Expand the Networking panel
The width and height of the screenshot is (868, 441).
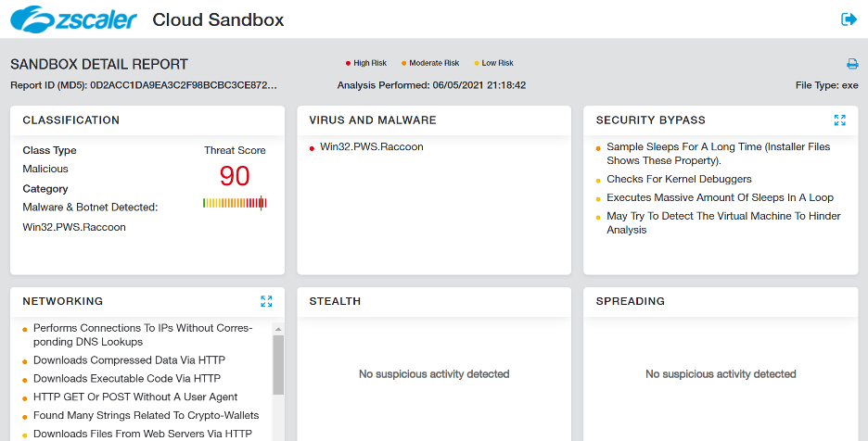tap(266, 301)
